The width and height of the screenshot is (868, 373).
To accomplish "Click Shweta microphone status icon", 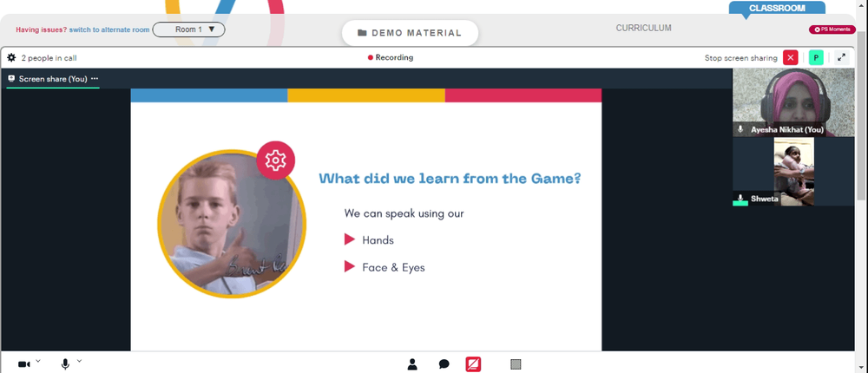I will click(x=740, y=198).
